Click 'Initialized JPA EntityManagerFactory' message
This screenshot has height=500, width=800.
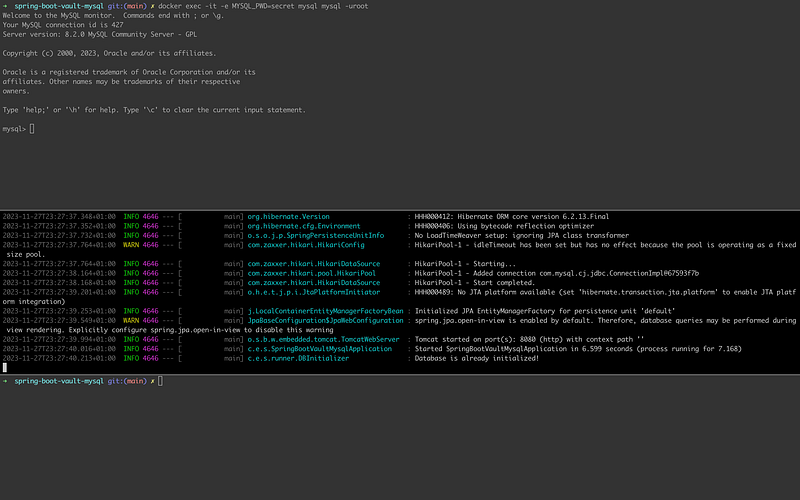pos(545,311)
